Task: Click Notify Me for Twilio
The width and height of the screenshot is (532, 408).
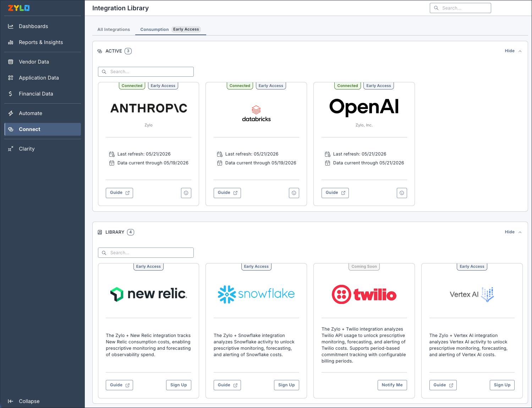Action: (x=392, y=385)
